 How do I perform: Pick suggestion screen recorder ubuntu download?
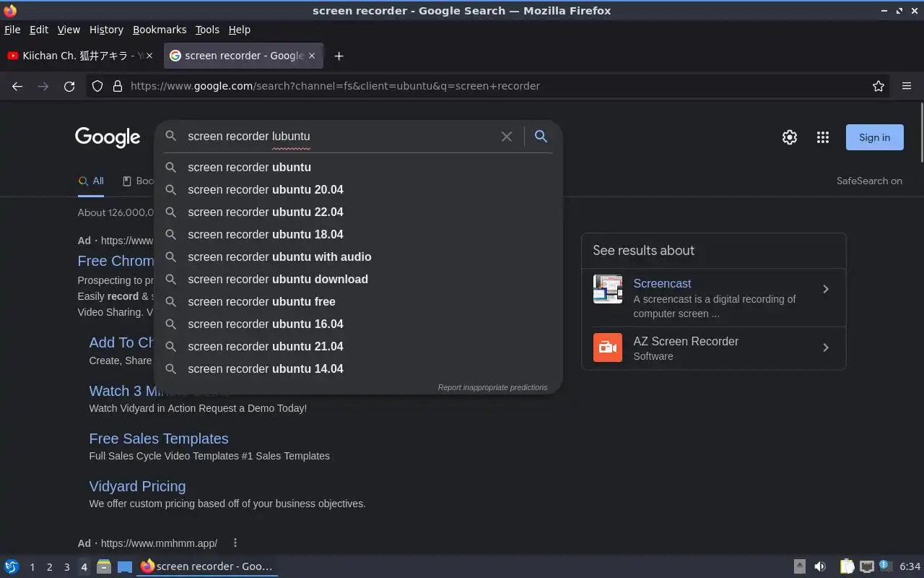pos(358,279)
